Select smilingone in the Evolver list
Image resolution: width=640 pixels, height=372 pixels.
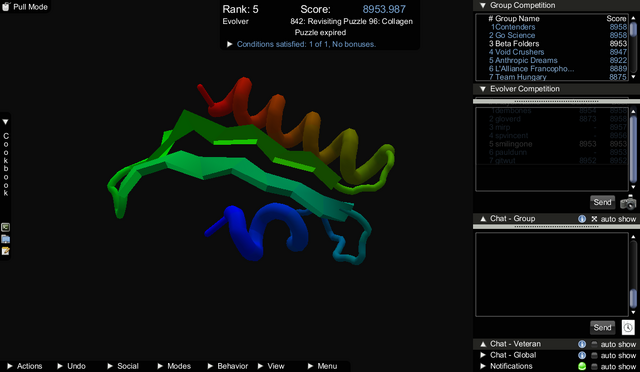click(558, 144)
